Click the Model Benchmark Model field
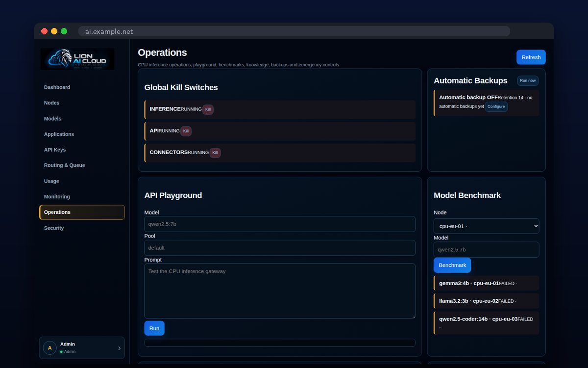Image resolution: width=588 pixels, height=368 pixels. click(x=487, y=250)
